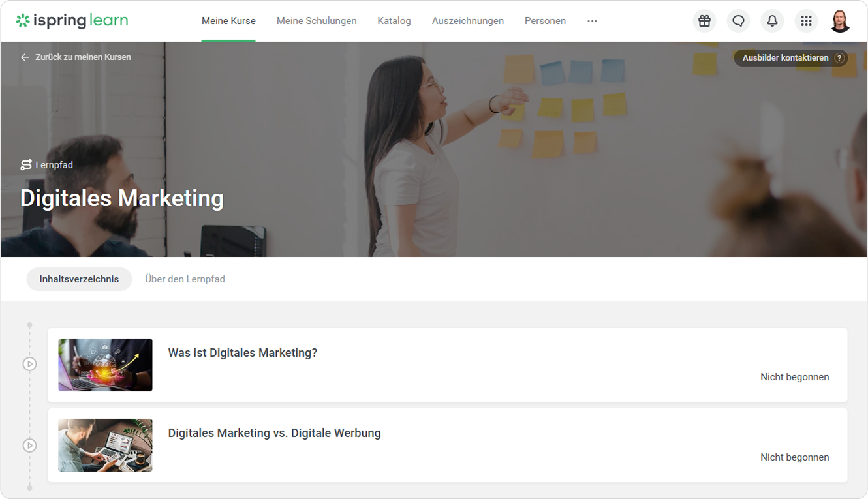Open the Meine Kurse menu item
Viewport: 868px width, 499px height.
(x=228, y=21)
